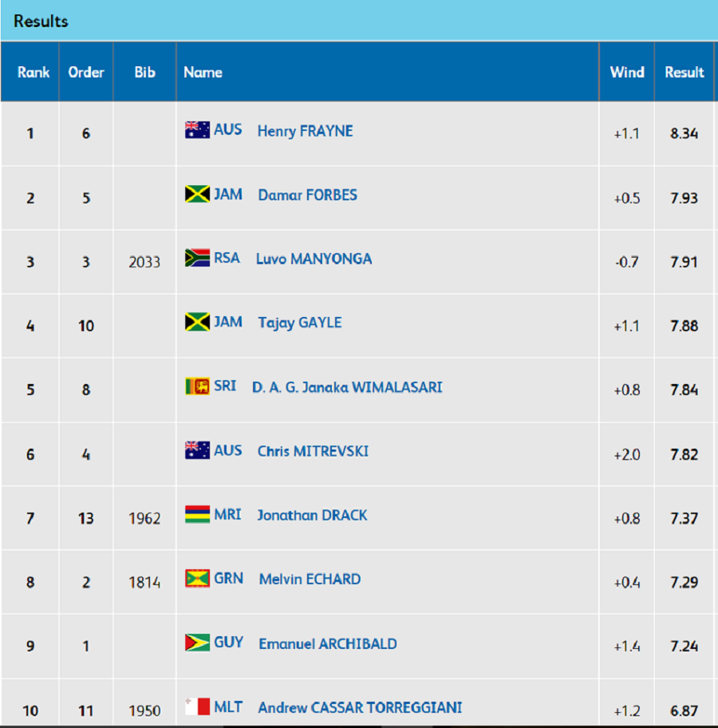Click the Rank column header
This screenshot has width=718, height=728.
34,72
